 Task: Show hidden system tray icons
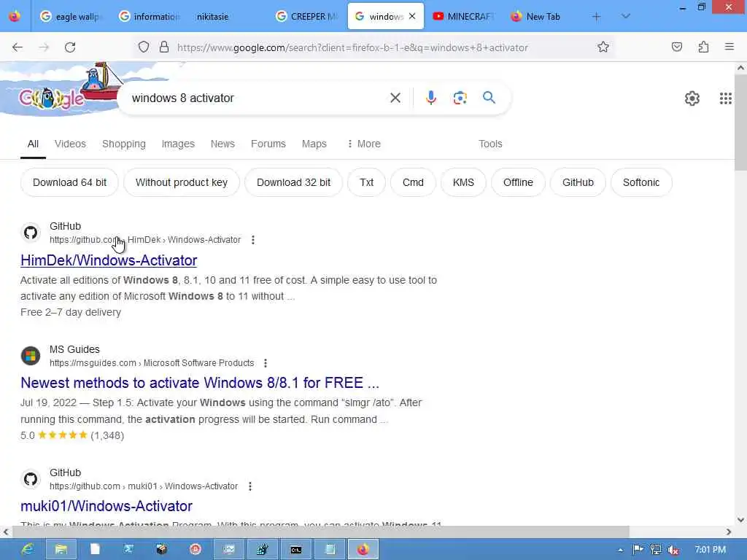620,550
